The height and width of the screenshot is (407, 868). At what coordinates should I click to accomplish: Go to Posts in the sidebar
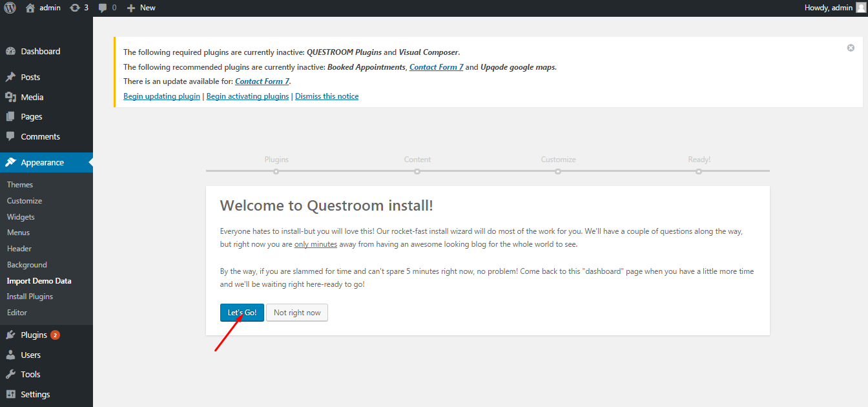(30, 77)
